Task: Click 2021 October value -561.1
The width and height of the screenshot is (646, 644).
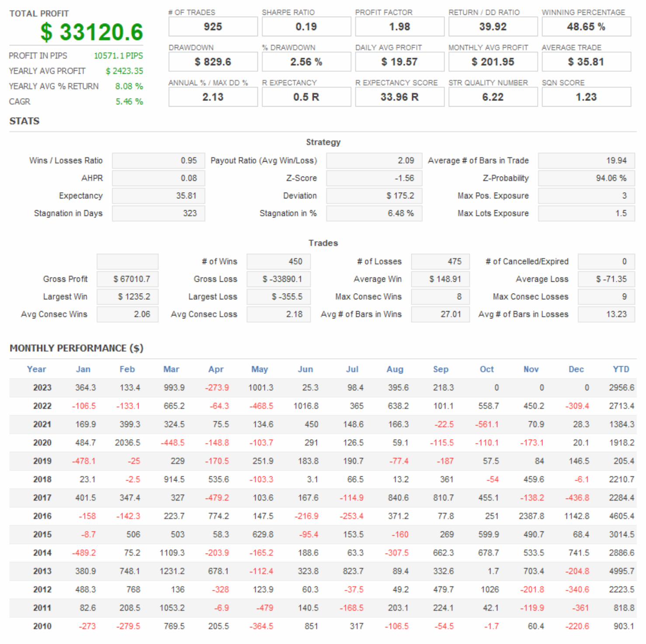Action: [487, 424]
